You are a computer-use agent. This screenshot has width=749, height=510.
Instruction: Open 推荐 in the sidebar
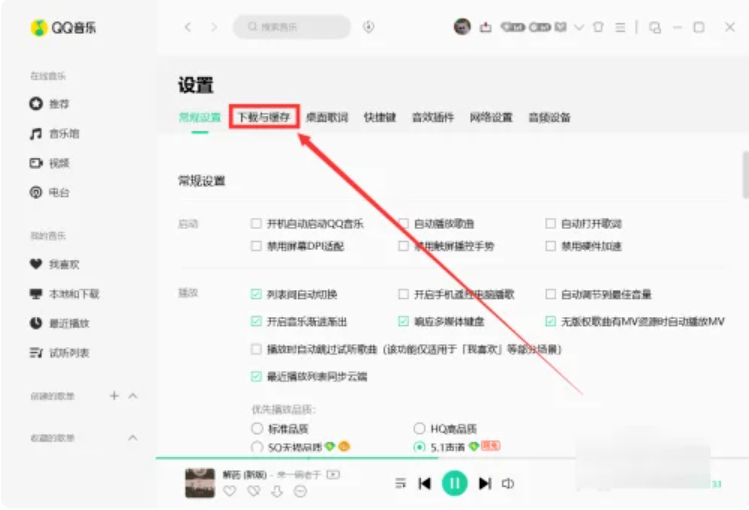click(59, 103)
